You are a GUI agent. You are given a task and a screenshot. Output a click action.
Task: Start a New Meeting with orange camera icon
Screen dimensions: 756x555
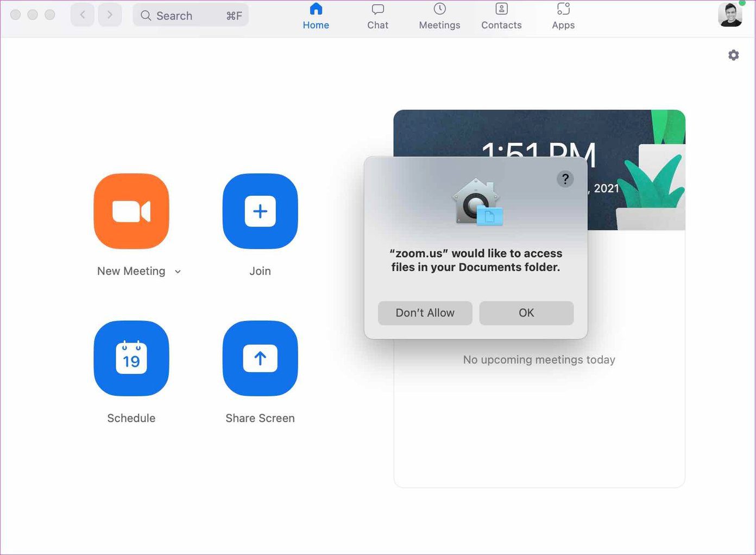coord(131,211)
